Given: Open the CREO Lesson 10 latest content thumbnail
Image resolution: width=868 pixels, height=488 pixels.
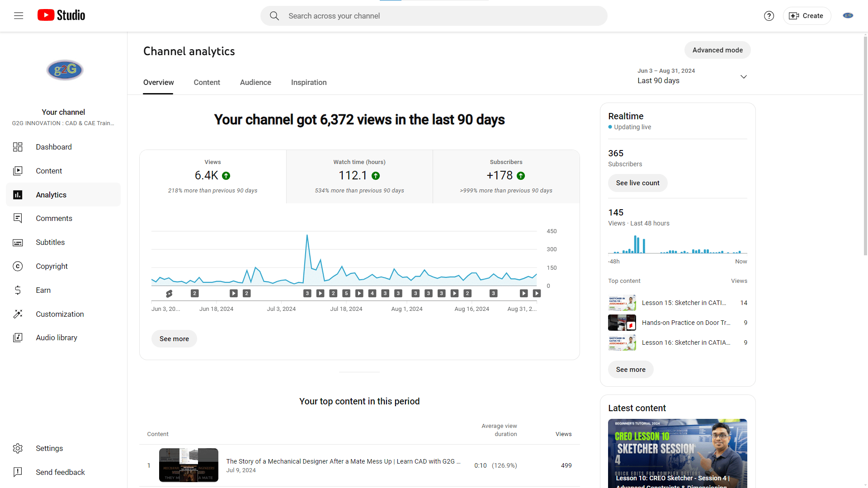Looking at the screenshot, I should [678, 453].
